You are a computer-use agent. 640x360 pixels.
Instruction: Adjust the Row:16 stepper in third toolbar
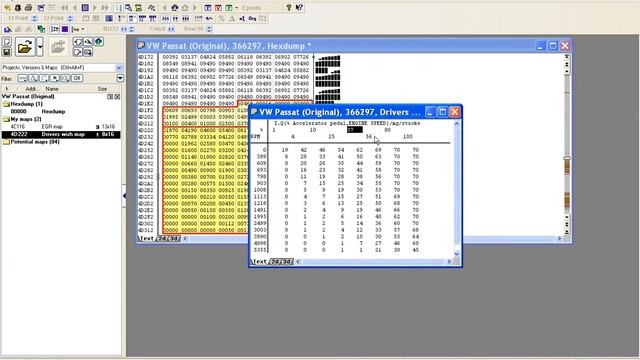pyautogui.click(x=209, y=29)
